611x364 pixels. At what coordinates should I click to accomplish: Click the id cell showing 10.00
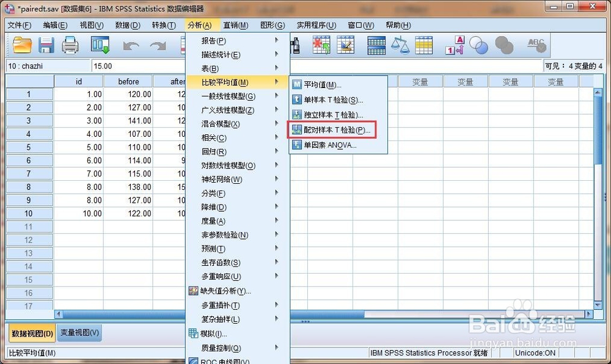click(x=79, y=213)
